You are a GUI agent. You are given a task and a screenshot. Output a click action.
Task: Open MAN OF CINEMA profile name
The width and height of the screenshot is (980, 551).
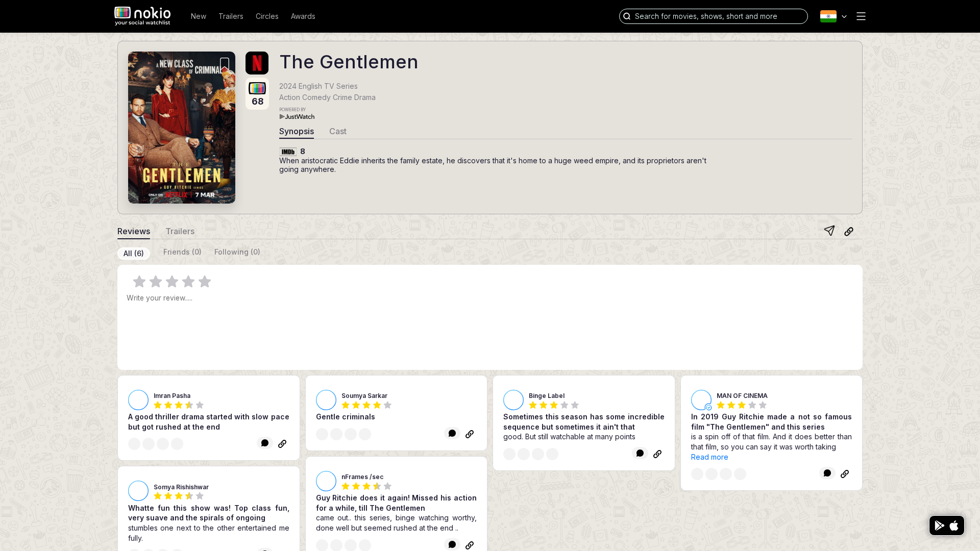(x=742, y=396)
